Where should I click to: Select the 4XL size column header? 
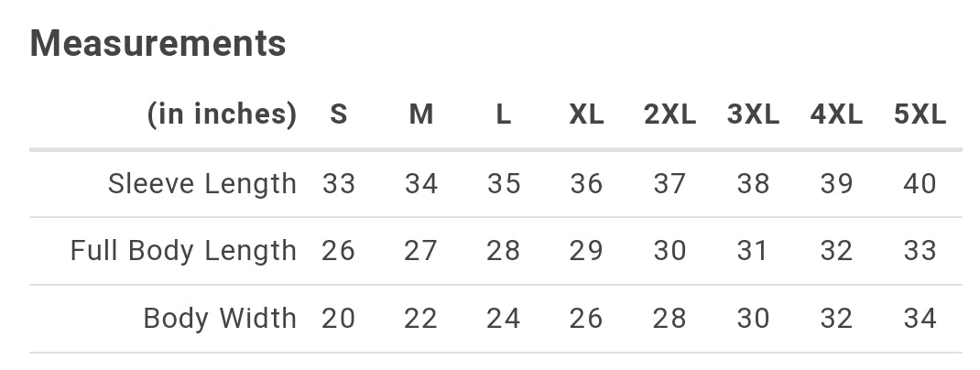tap(836, 114)
